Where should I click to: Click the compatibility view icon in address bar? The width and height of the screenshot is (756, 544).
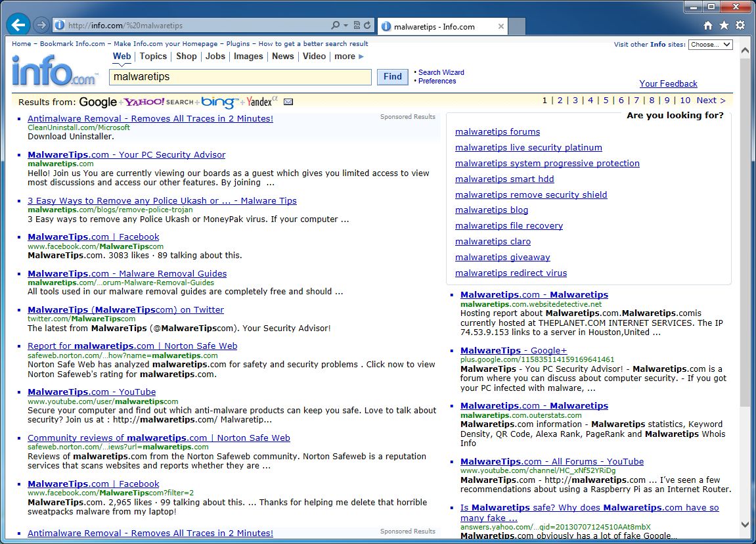tap(357, 25)
